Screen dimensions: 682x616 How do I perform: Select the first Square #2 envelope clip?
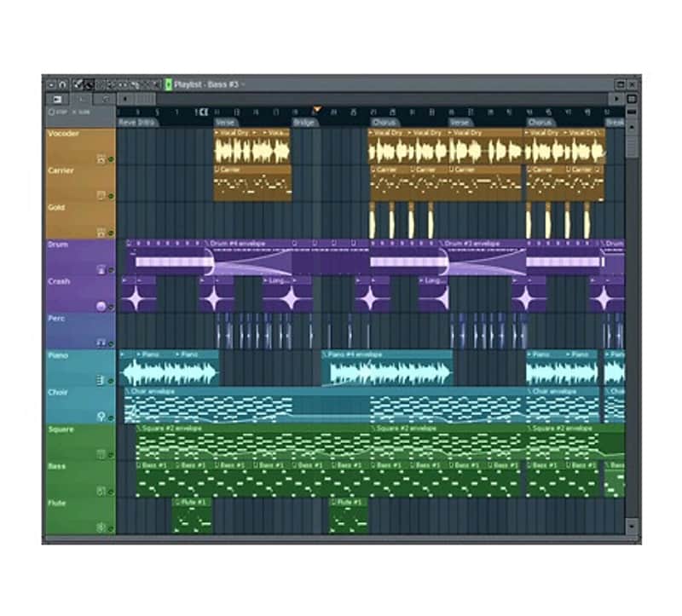(x=252, y=442)
